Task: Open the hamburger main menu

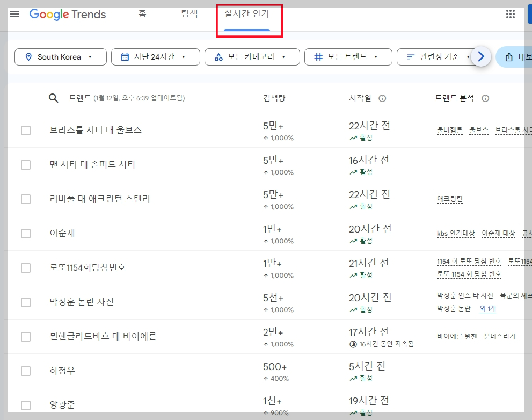Action: click(x=14, y=14)
